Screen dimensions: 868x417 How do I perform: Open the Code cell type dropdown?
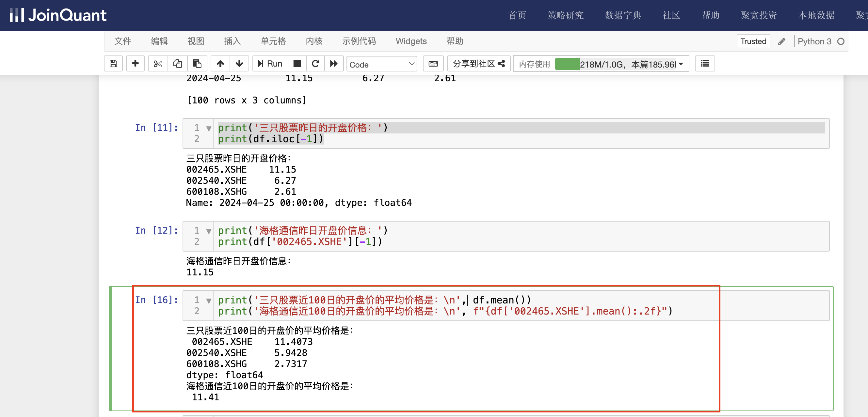[381, 64]
